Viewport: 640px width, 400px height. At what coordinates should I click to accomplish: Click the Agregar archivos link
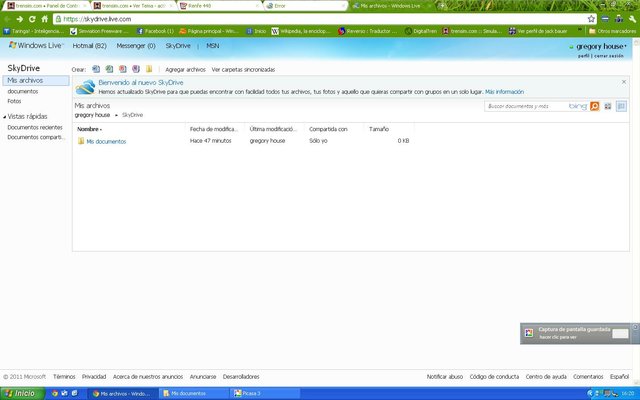[185, 69]
